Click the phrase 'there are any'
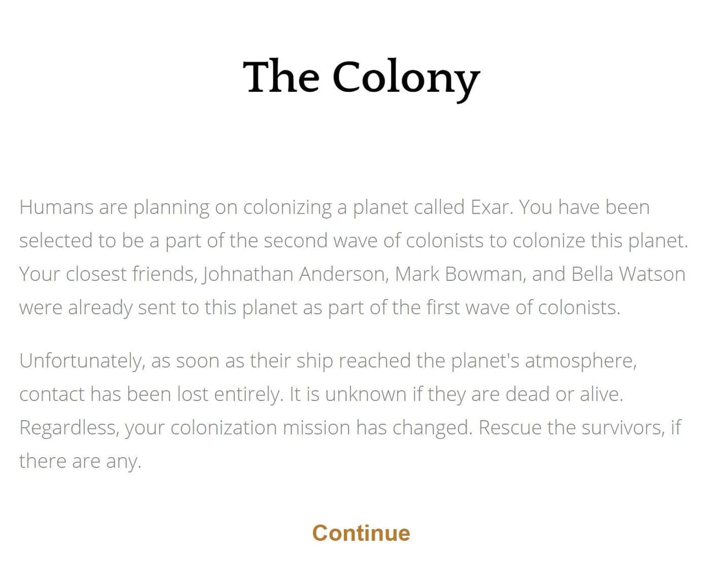This screenshot has height=588, width=704. pyautogui.click(x=79, y=461)
